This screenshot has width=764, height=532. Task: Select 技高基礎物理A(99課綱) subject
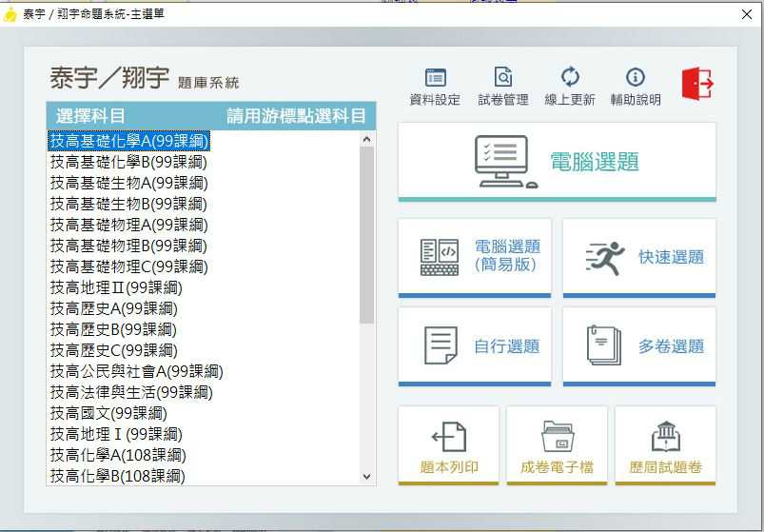[x=129, y=225]
